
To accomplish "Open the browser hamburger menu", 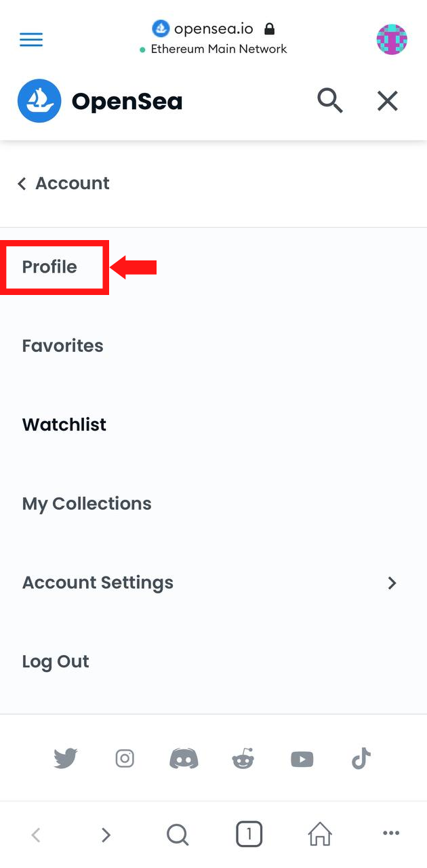I will (x=31, y=39).
